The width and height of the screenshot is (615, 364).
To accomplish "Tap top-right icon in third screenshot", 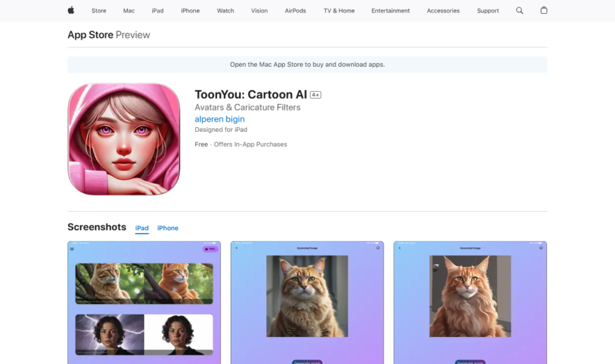I will 541,248.
